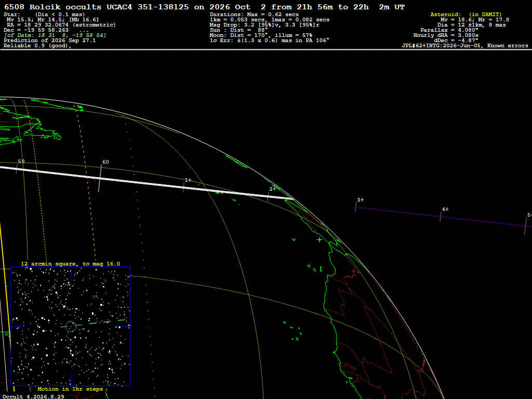Click the white occultation shadow path

pos(146,182)
